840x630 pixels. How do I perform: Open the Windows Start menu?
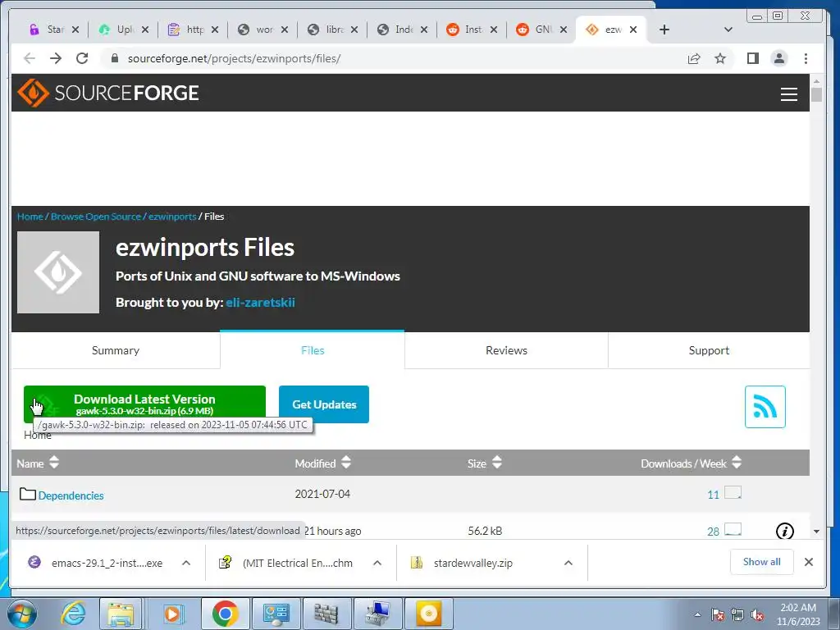click(x=21, y=614)
